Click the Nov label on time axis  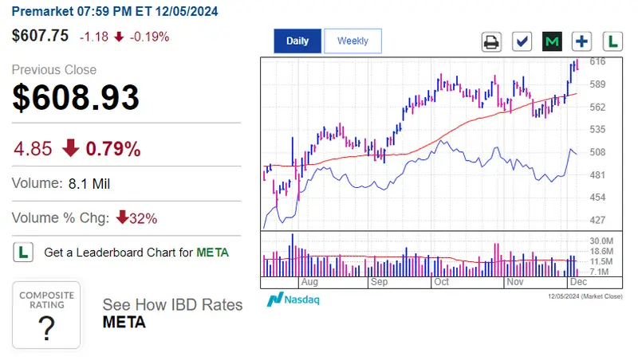(514, 282)
